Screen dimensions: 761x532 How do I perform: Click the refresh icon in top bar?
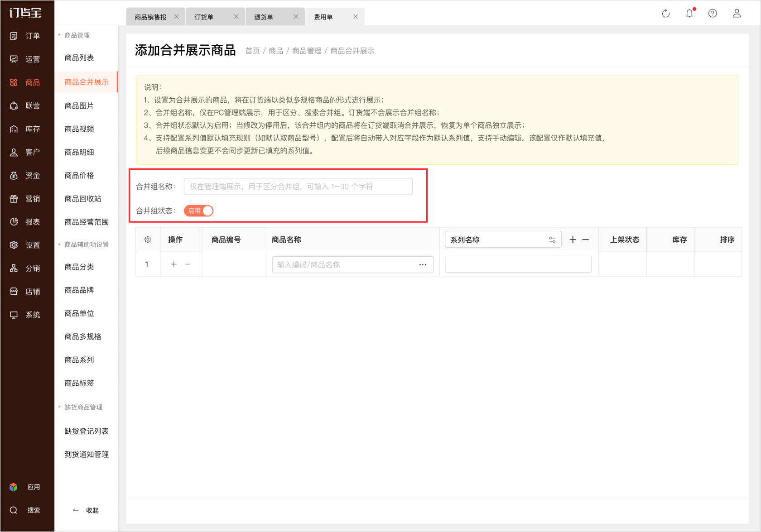click(x=666, y=14)
